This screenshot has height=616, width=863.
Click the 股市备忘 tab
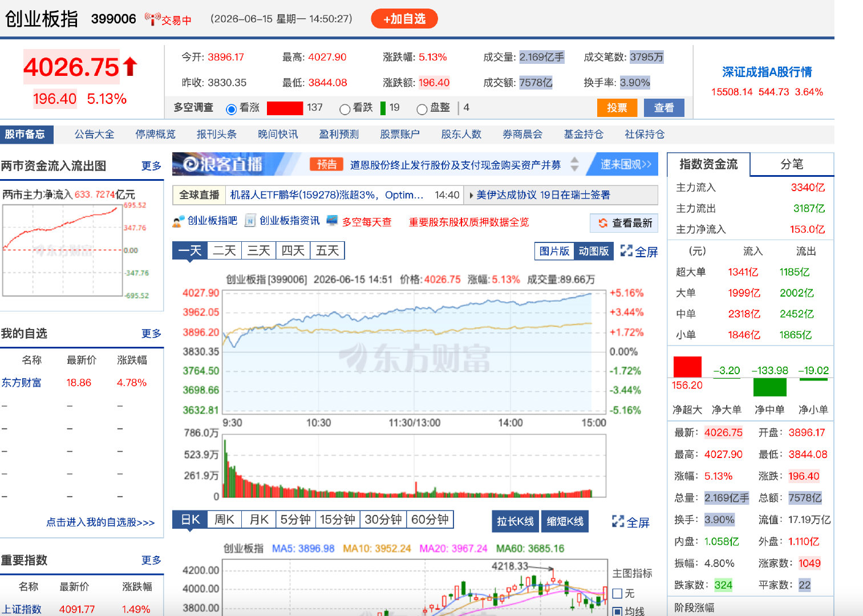26,135
